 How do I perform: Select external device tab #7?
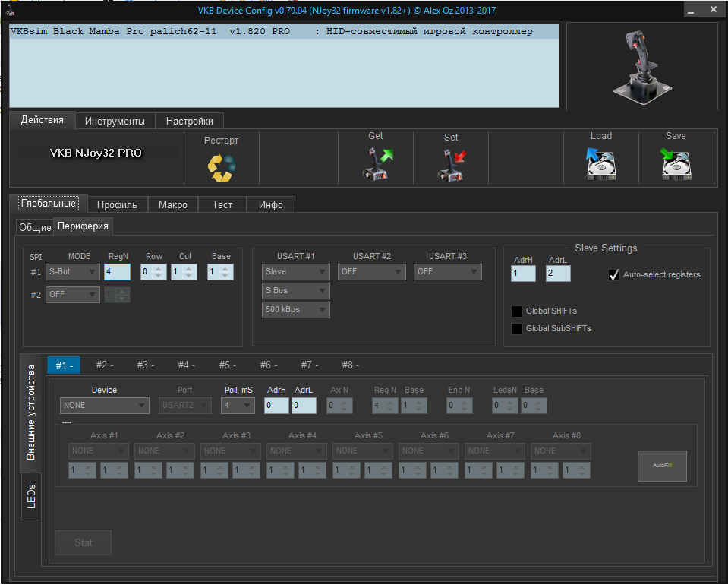pyautogui.click(x=309, y=365)
